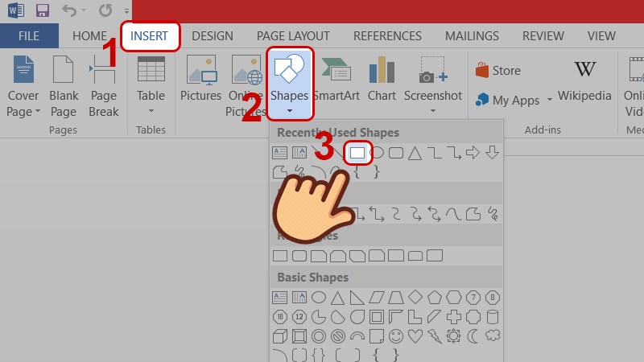Pick the smiley face shape in Basic Shapes

pos(396,335)
